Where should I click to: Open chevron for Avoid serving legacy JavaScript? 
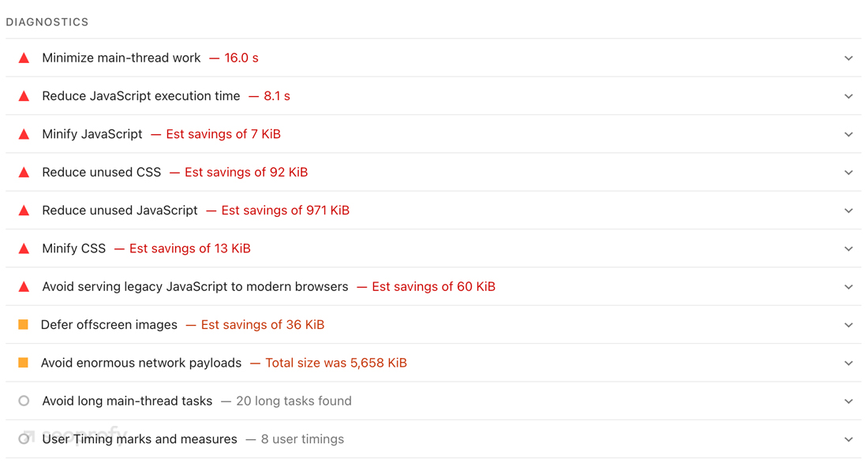click(x=848, y=287)
